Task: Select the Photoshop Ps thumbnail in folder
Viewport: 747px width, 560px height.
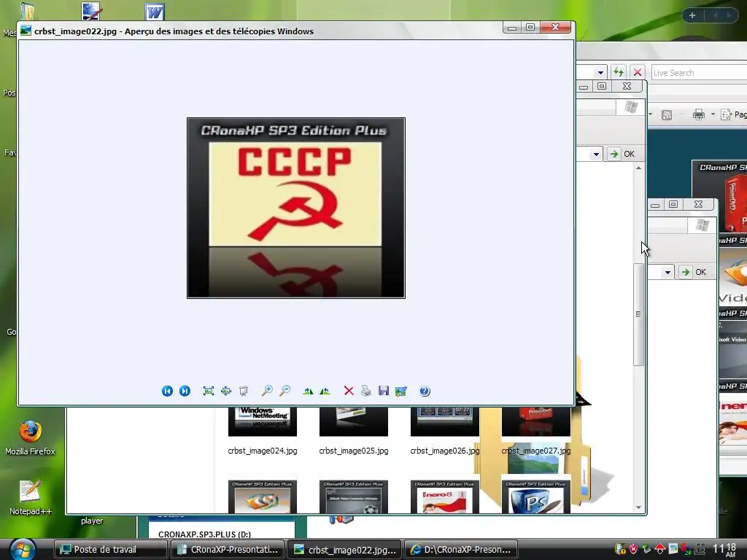Action: [x=536, y=497]
